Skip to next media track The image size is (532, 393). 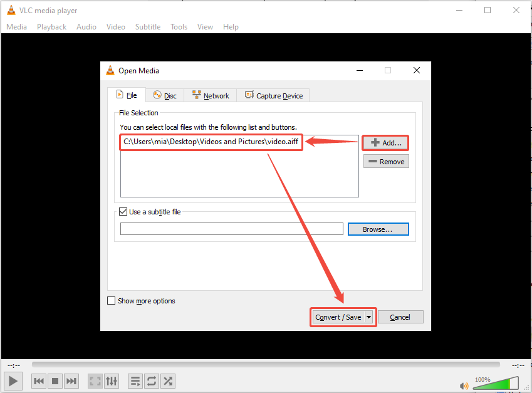(x=71, y=381)
